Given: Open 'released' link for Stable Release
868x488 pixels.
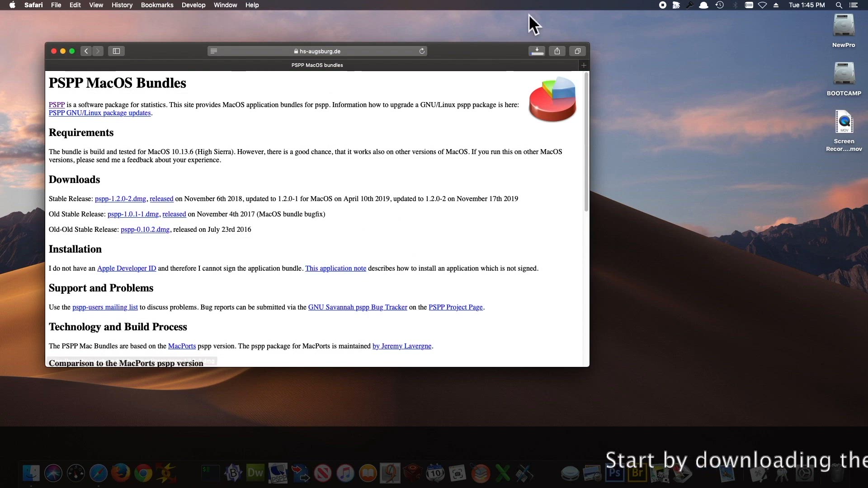Looking at the screenshot, I should point(161,199).
